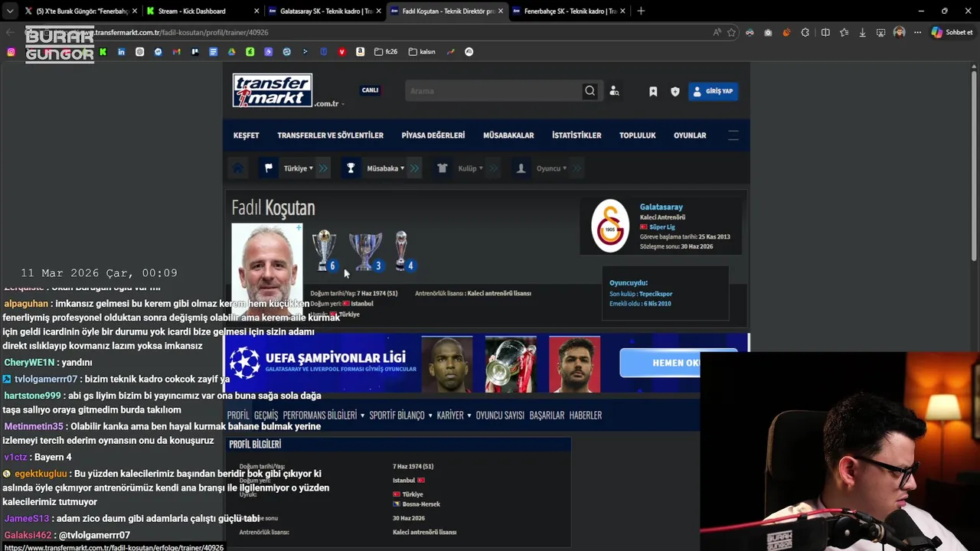Open the Tepecikspor last club link

(655, 294)
